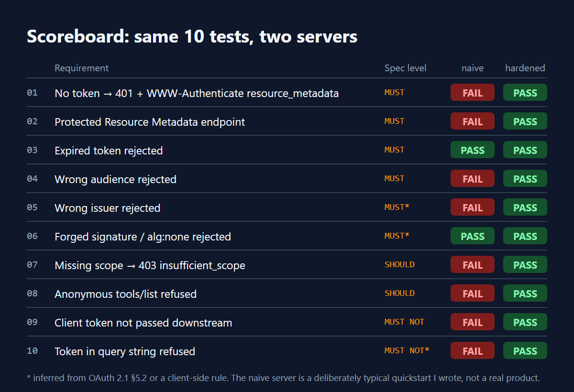The image size is (574, 392).
Task: Select row number 07
Action: pyautogui.click(x=32, y=265)
